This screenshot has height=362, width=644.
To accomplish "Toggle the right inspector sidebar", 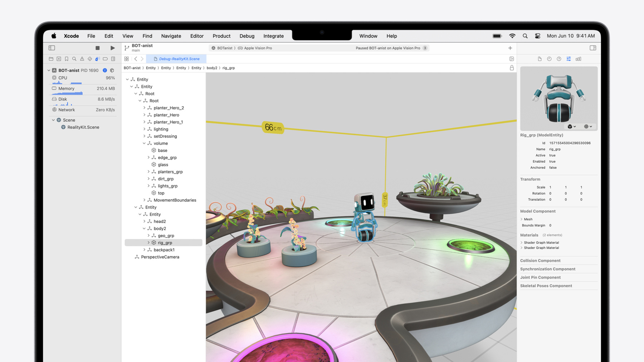I will tap(593, 48).
